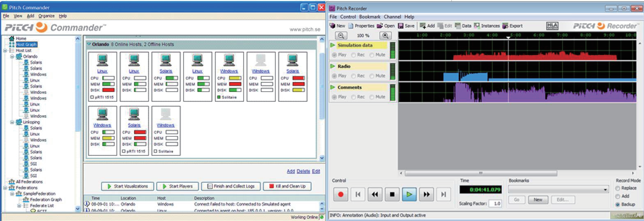Skip to end in Recorder controls
This screenshot has width=644, height=221.
(x=444, y=194)
